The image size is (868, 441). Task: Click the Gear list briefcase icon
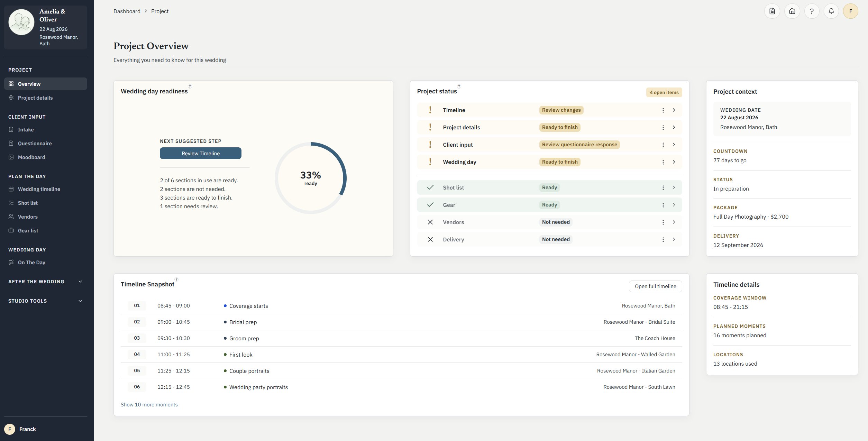coord(11,230)
